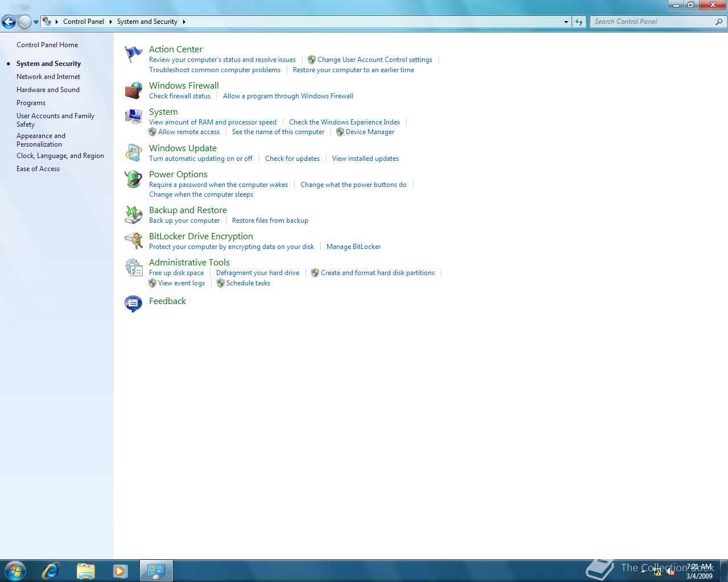Click the address bar refresh button

[579, 22]
